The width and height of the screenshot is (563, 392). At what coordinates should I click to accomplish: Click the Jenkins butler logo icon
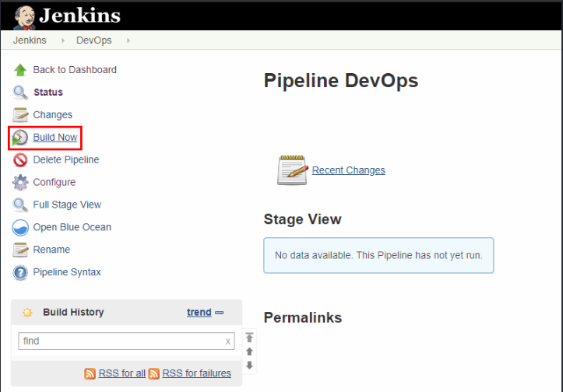(24, 17)
